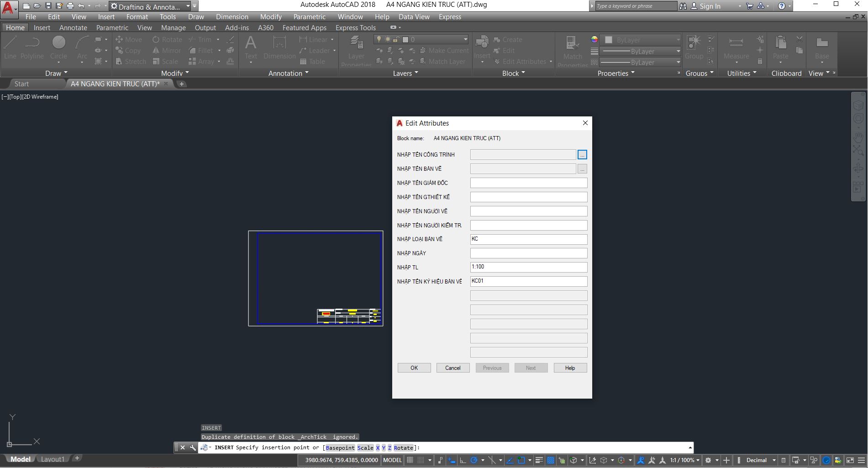Open the ByLayer color dropdown in Properties
This screenshot has width=868, height=468.
pyautogui.click(x=641, y=40)
